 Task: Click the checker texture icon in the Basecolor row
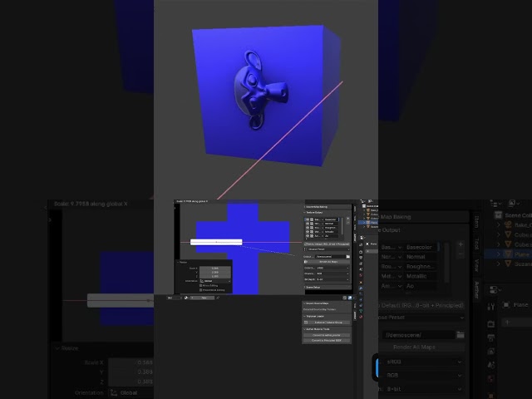point(312,219)
